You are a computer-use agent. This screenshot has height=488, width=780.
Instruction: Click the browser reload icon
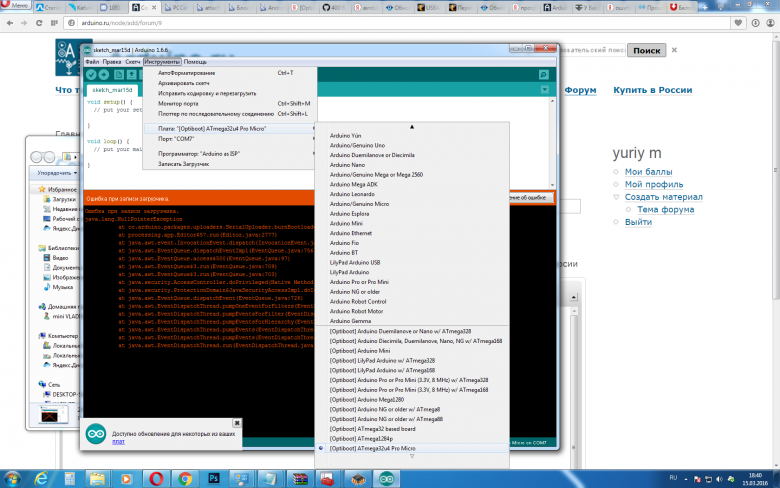point(39,23)
